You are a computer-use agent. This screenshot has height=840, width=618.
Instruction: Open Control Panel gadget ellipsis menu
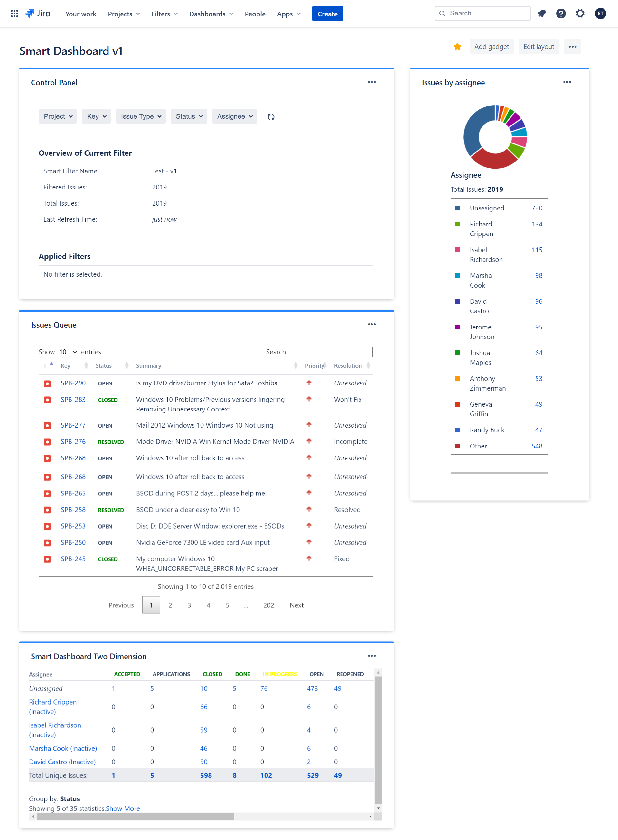[x=371, y=82]
